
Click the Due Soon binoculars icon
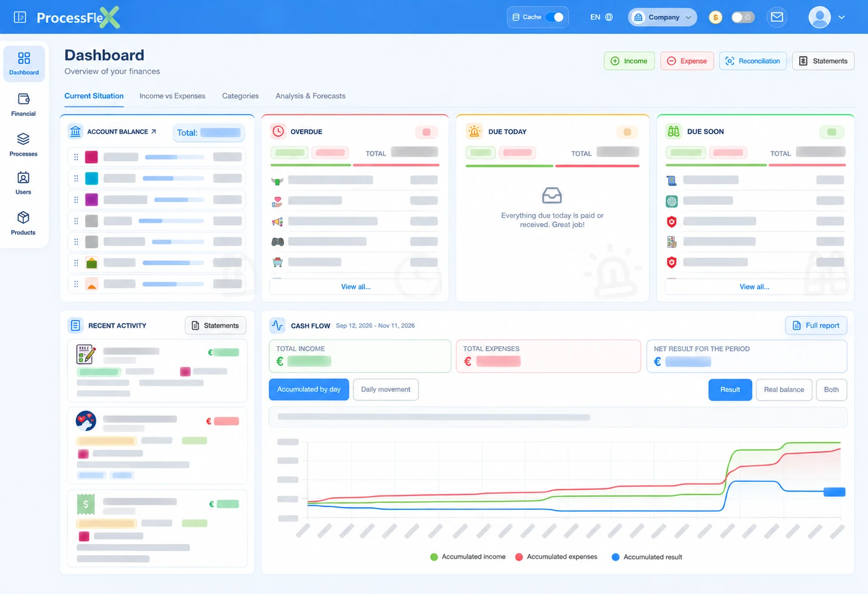(x=673, y=131)
